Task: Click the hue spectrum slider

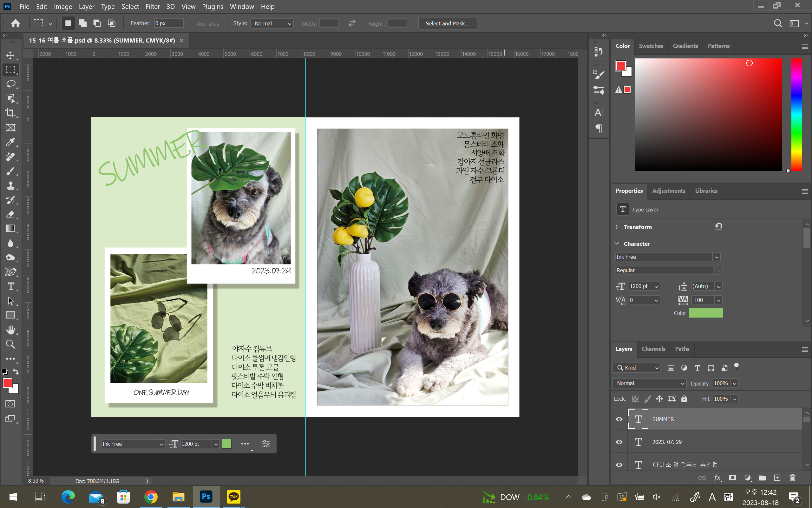Action: click(x=796, y=114)
